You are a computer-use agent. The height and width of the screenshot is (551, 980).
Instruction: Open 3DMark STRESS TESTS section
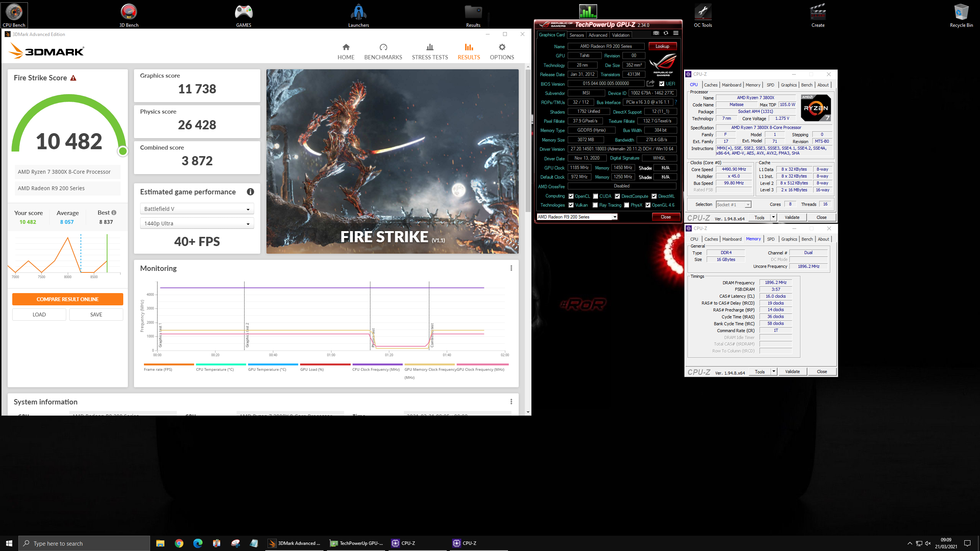[x=430, y=52]
